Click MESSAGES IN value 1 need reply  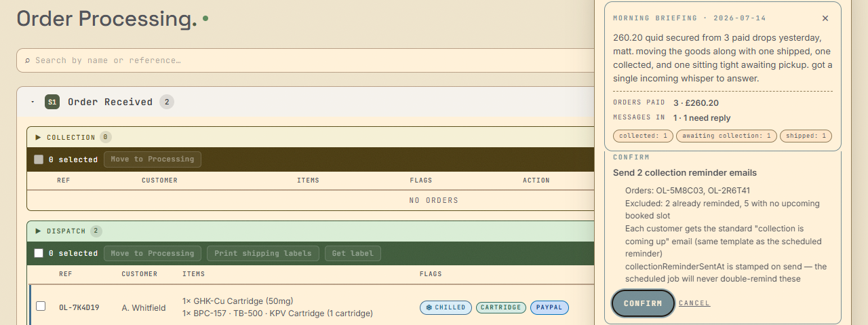pos(702,118)
